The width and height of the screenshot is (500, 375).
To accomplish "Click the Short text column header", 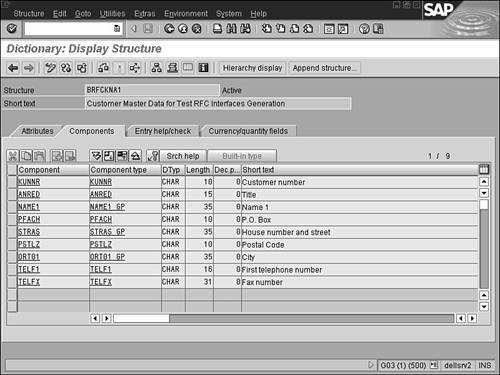I will pyautogui.click(x=360, y=170).
